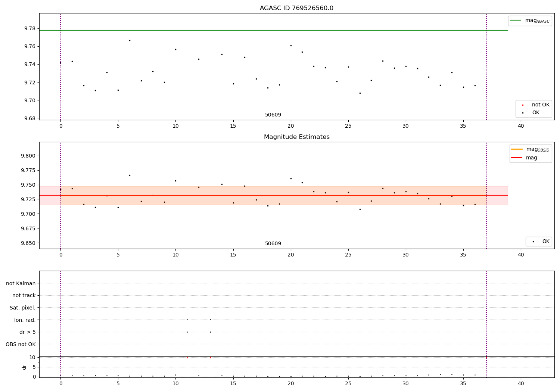Click the 9.800 tick label in middle plot
Image resolution: width=560 pixels, height=392 pixels.
(28, 156)
